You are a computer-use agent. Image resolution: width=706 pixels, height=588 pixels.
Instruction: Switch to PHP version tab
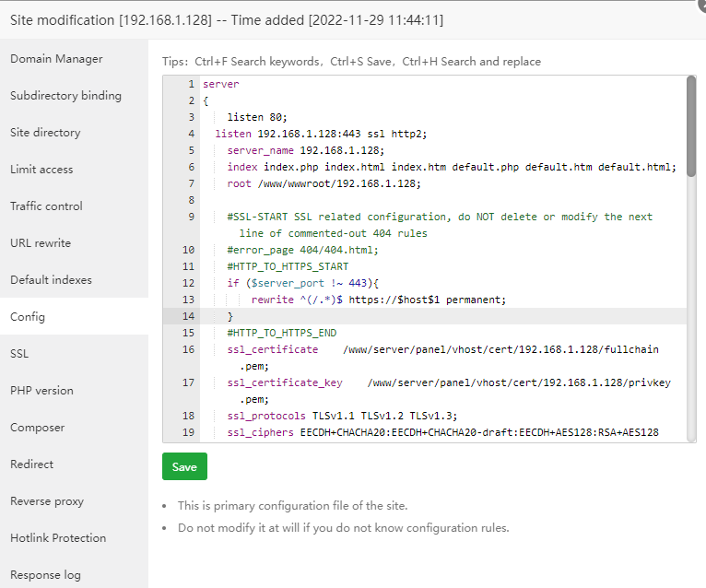point(41,391)
